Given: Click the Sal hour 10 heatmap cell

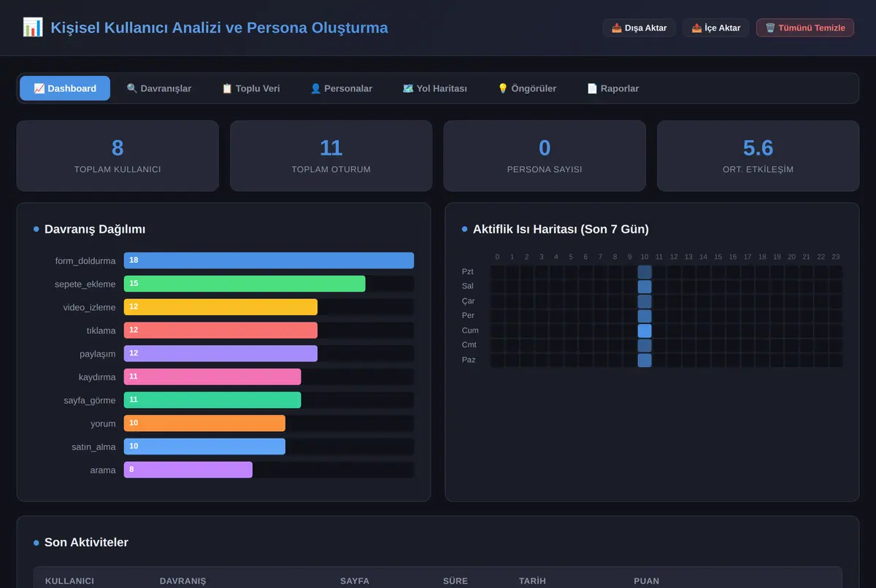Looking at the screenshot, I should (x=645, y=287).
